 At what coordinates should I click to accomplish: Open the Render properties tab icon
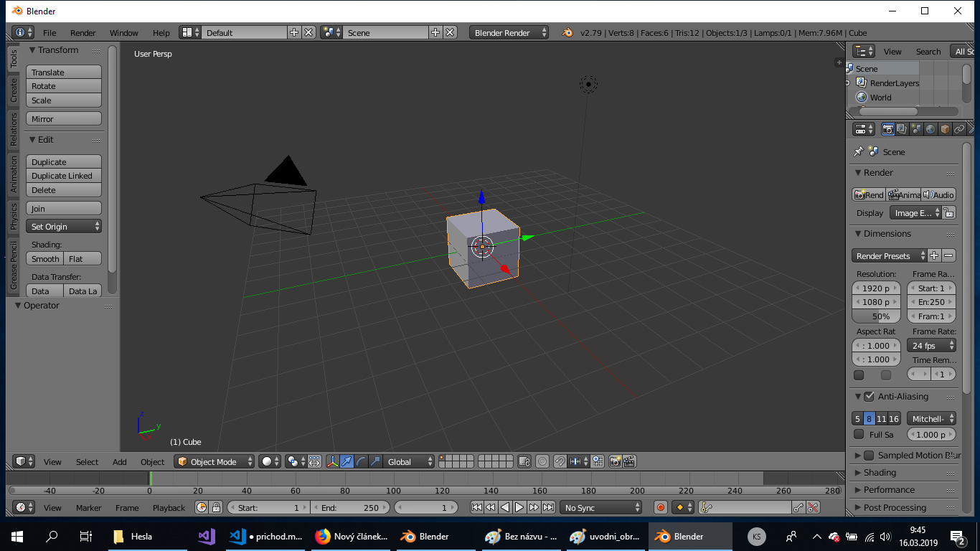(x=888, y=128)
